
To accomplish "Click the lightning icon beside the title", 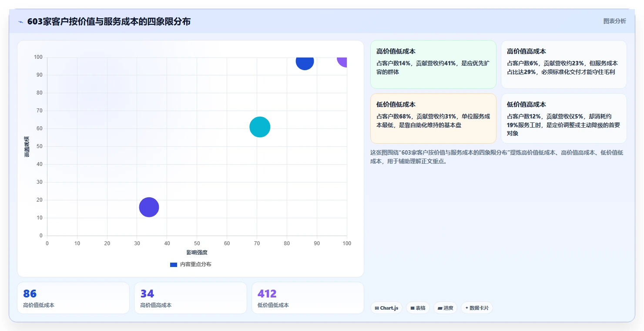I will 20,22.
